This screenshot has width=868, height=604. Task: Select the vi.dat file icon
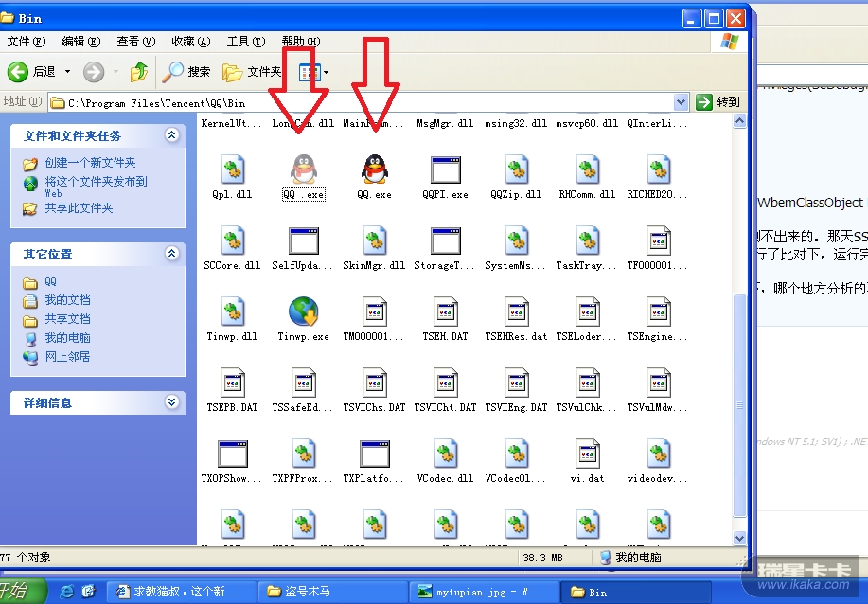[587, 453]
